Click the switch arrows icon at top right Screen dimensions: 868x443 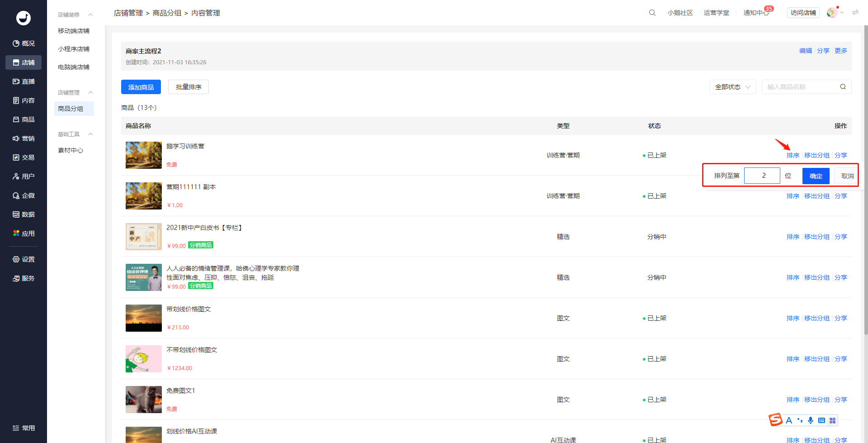click(x=855, y=12)
